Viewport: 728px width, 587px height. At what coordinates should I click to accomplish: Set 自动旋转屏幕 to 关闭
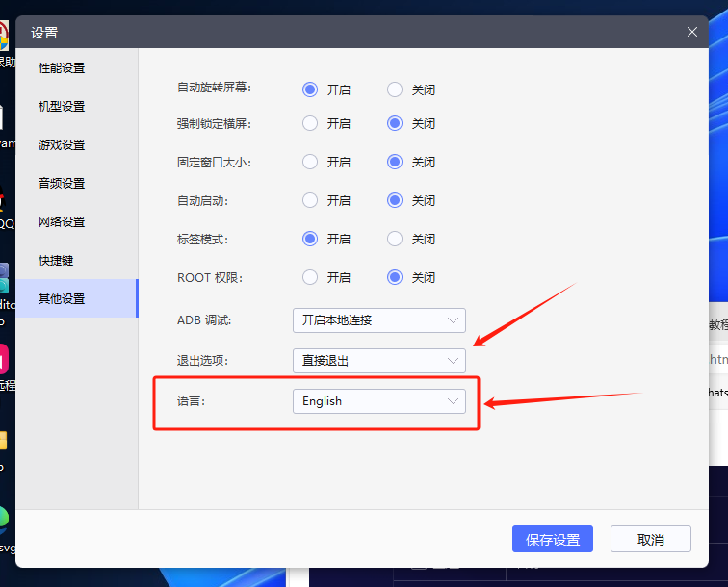[395, 89]
